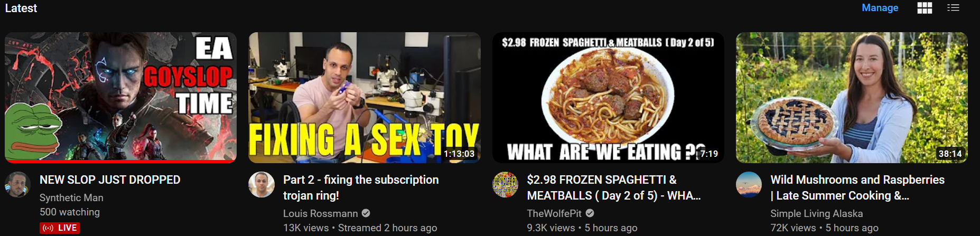Screen dimensions: 980x236
Task: Switch to grid view layout icon
Action: (x=925, y=8)
